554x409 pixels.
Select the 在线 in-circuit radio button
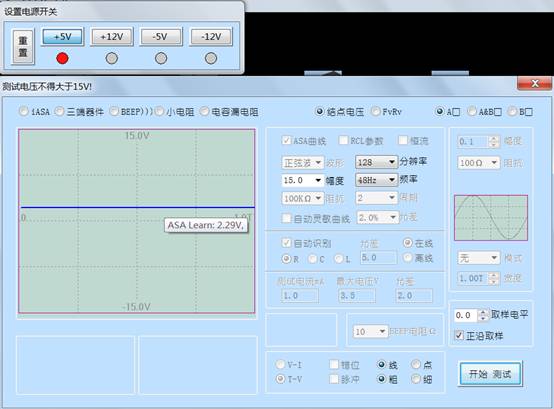coord(407,243)
